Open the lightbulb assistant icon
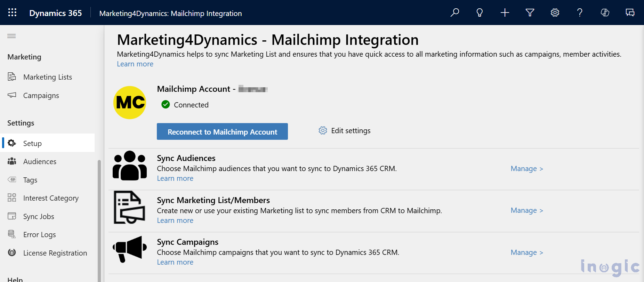644x282 pixels. coord(480,13)
